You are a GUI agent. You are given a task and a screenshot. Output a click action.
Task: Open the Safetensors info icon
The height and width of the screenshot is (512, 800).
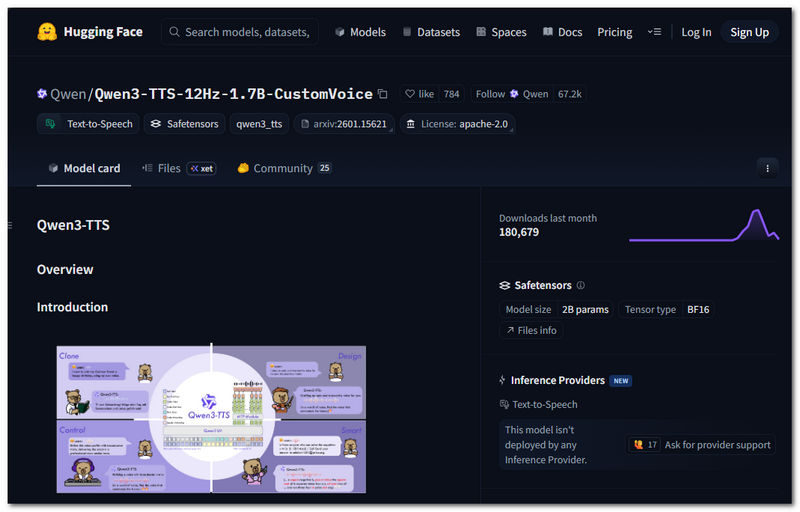point(581,285)
